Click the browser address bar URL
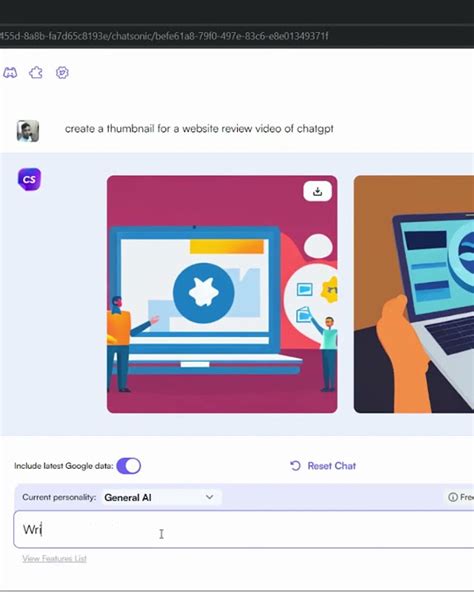The width and height of the screenshot is (474, 592). [x=164, y=36]
